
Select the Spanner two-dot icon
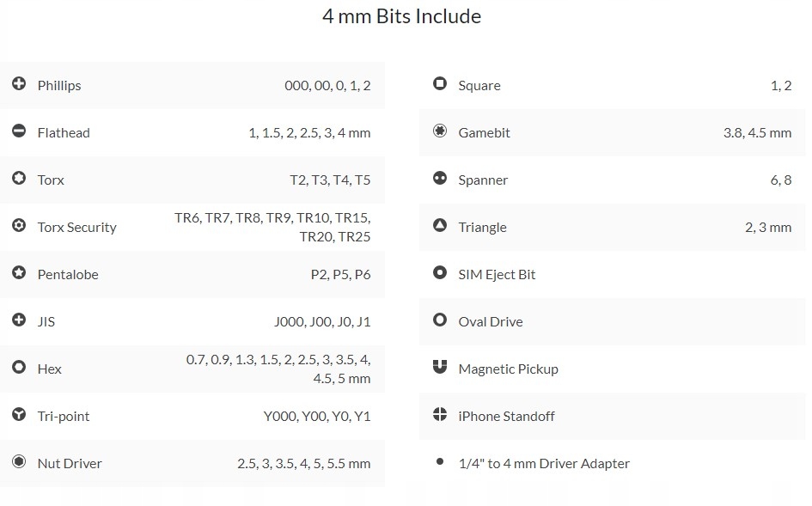440,179
